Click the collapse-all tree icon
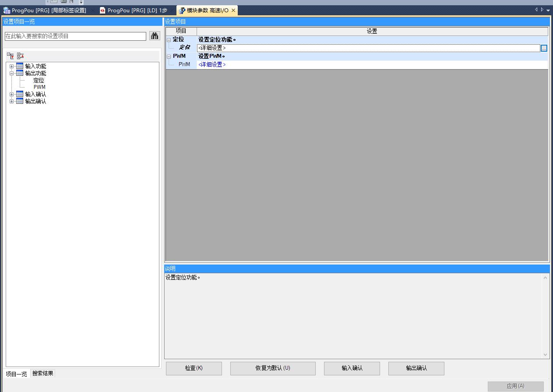This screenshot has height=392, width=553. 20,56
